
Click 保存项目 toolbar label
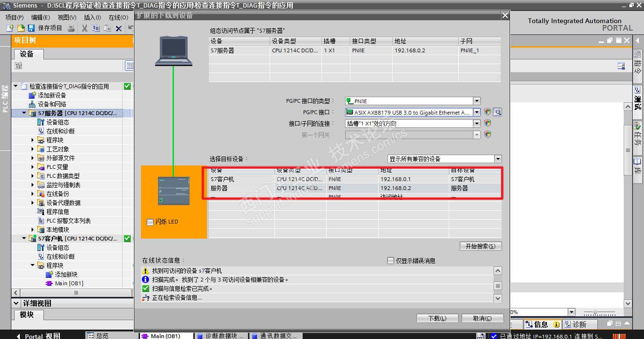tap(50, 28)
